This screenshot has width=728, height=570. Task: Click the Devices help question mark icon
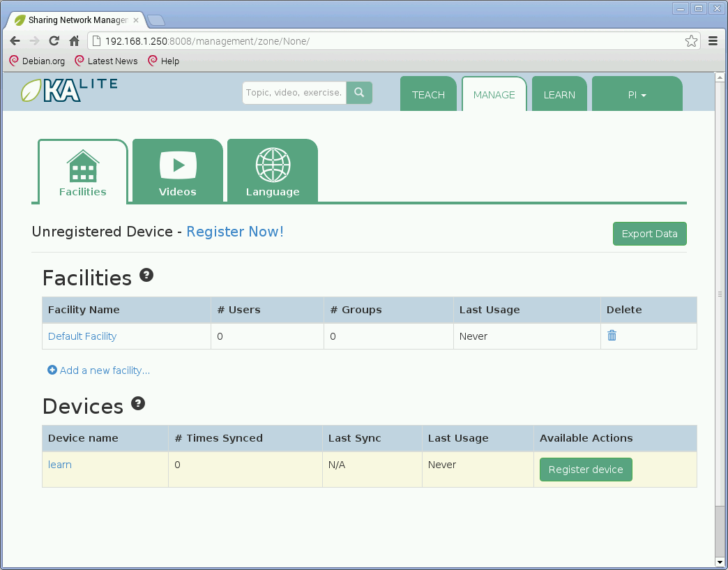click(138, 403)
